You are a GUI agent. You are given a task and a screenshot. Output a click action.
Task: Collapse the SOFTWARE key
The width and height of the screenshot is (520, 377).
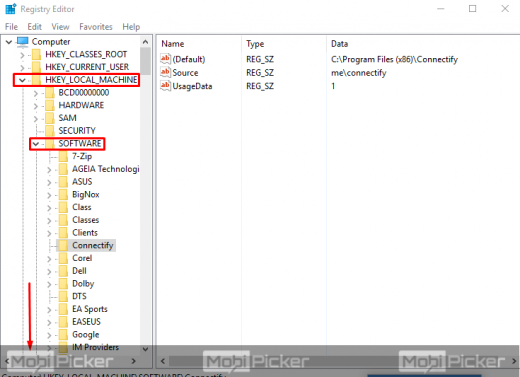(36, 144)
